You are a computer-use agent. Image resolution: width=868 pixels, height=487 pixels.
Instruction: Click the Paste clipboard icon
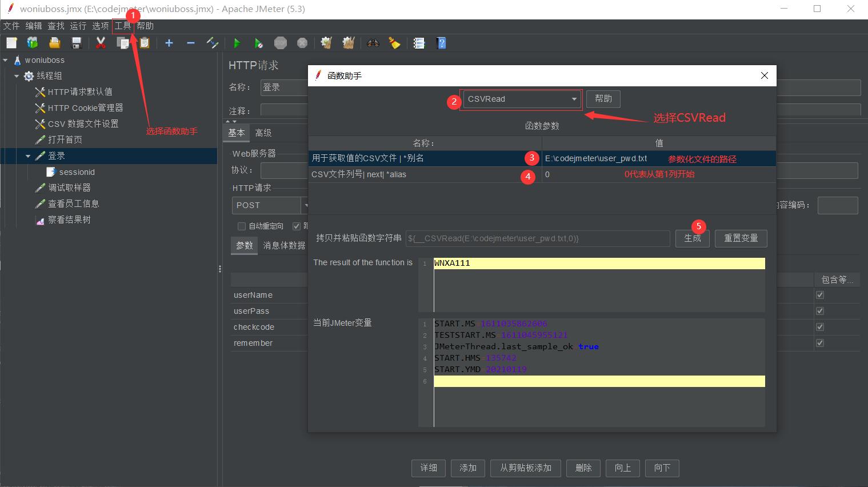145,43
